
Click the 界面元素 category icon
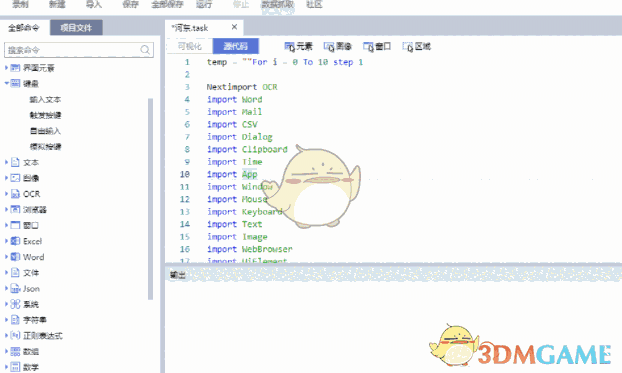coord(15,68)
